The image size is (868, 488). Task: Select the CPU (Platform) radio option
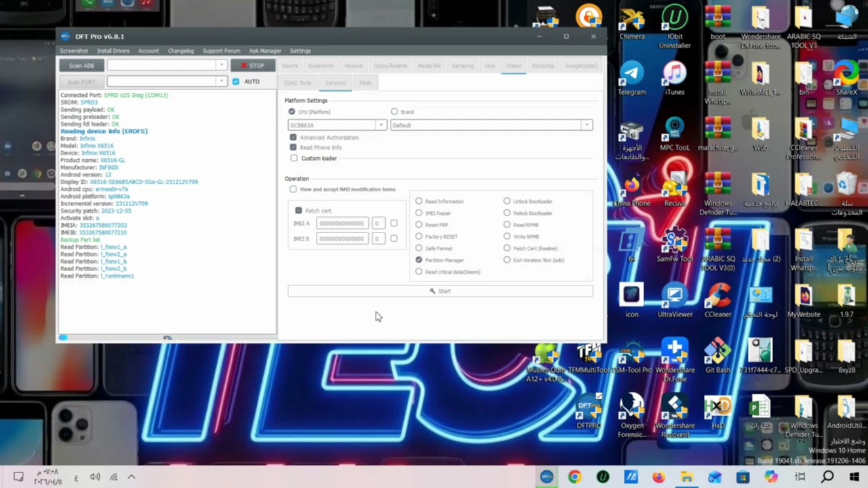coord(292,112)
